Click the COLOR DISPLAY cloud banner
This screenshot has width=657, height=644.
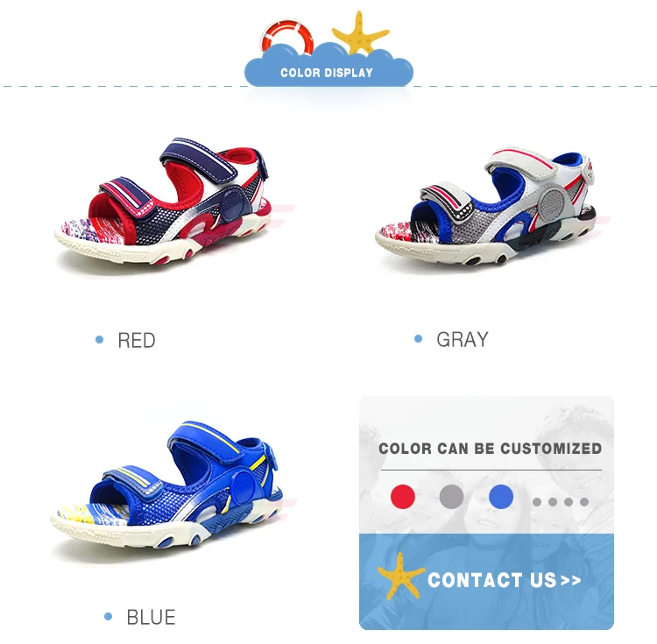[328, 68]
